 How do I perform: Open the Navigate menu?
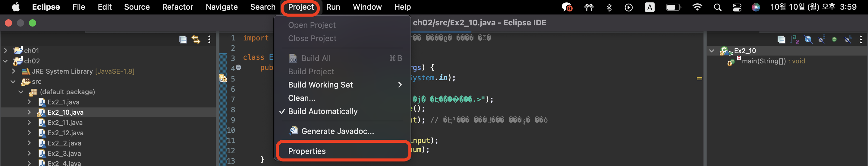[x=222, y=7]
